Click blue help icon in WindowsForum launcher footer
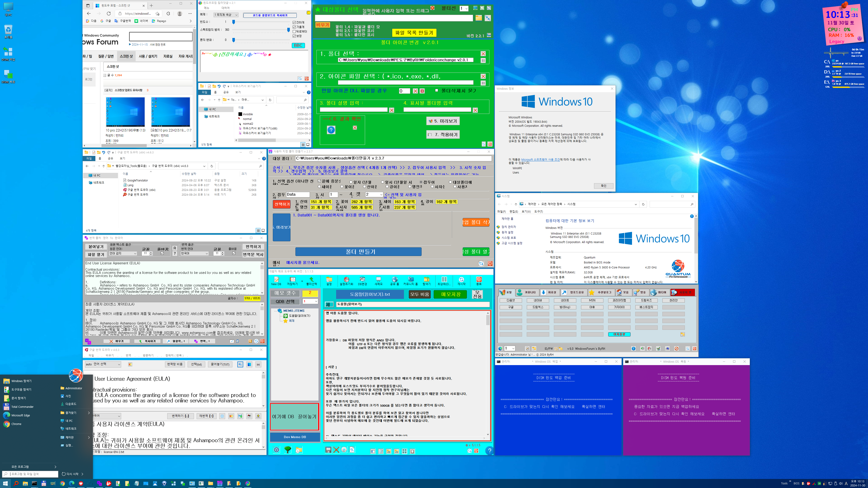 (633, 349)
